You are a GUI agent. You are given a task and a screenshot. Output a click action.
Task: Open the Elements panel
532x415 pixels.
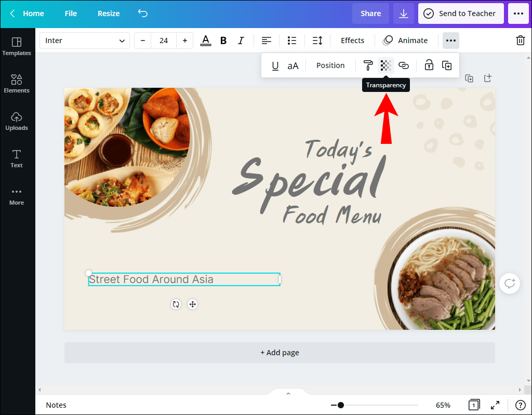[x=17, y=83]
